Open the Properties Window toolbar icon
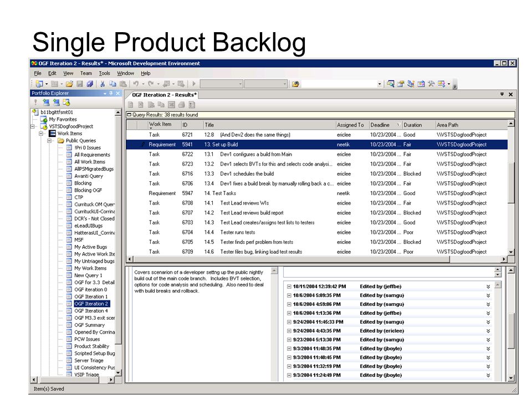The image size is (532, 399). pos(401,84)
